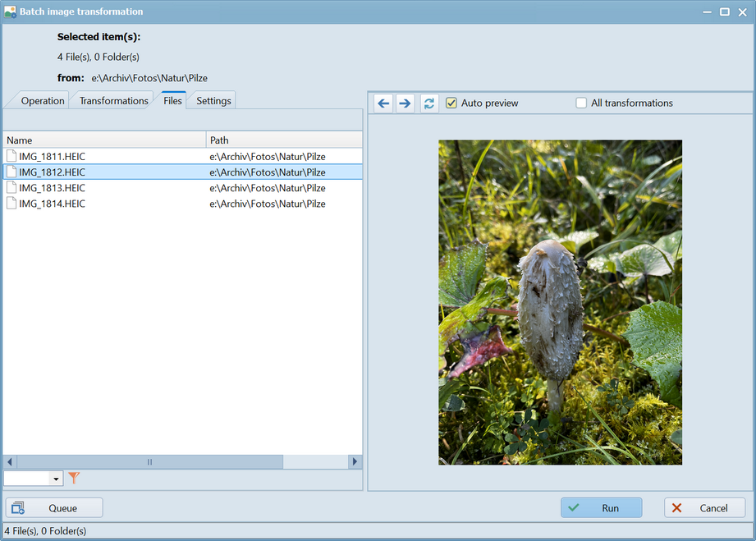Click the path cell of IMG_1812.HEIC

pos(268,172)
